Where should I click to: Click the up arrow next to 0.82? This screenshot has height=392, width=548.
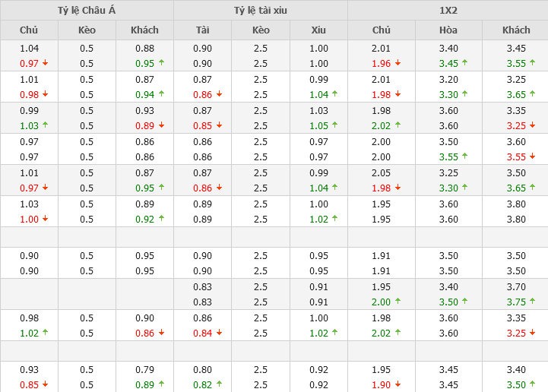pos(219,385)
